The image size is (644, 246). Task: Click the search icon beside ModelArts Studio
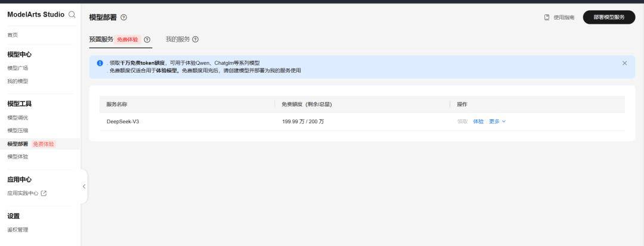(x=72, y=15)
